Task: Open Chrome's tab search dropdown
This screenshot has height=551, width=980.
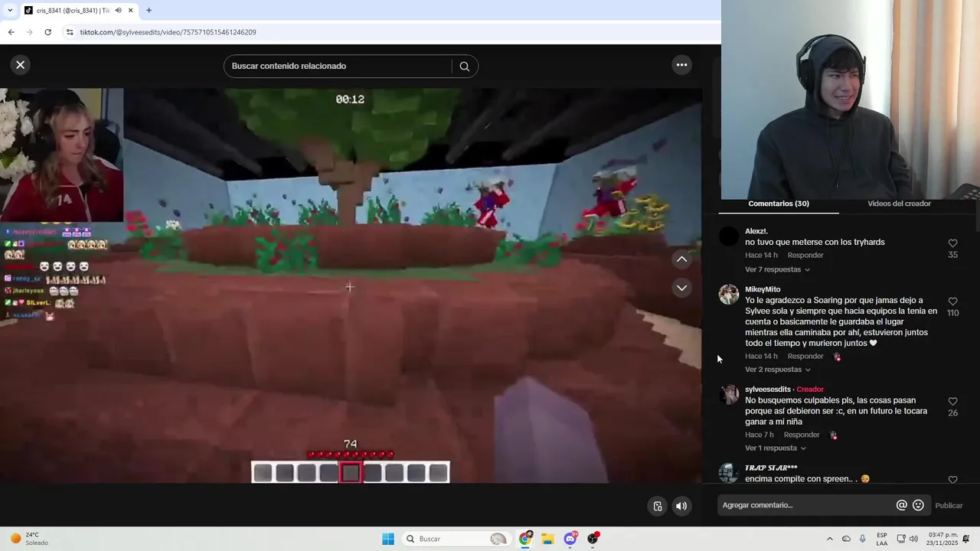Action: [9, 11]
